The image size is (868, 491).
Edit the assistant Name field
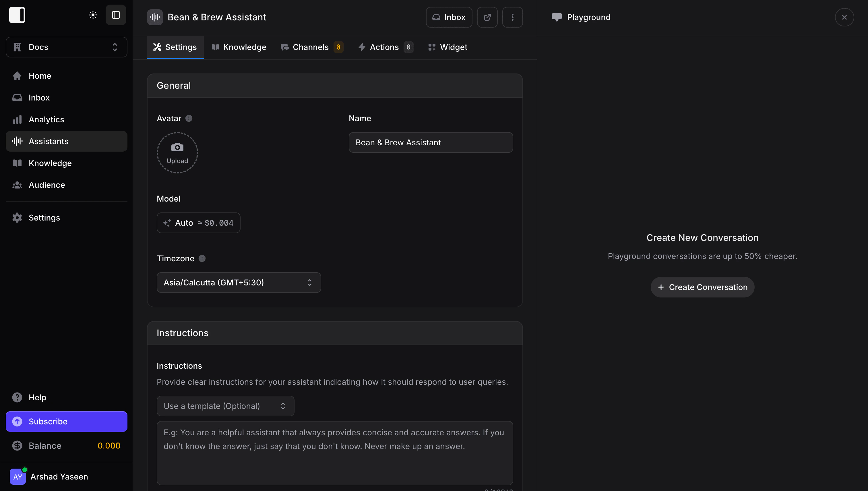[431, 142]
